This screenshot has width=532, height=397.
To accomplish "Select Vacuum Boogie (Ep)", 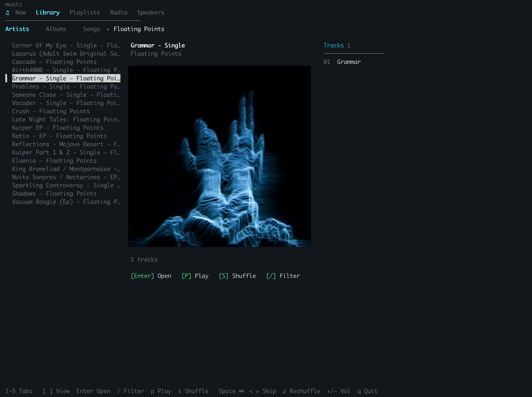I will (x=66, y=202).
